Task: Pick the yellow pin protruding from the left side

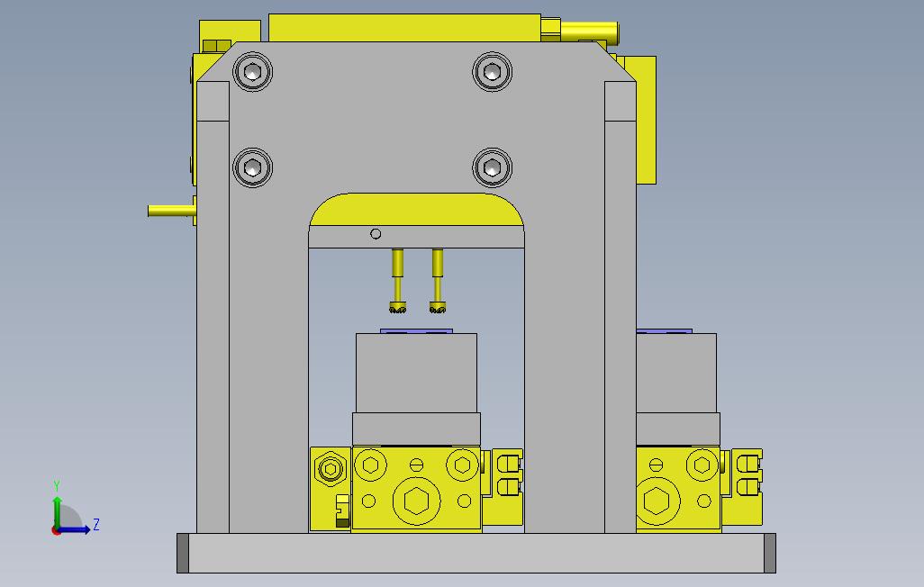Action: tap(171, 211)
